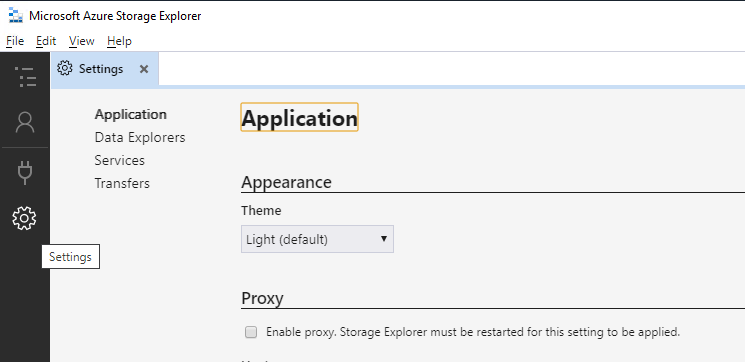Open the File menu
The width and height of the screenshot is (745, 362).
click(15, 41)
